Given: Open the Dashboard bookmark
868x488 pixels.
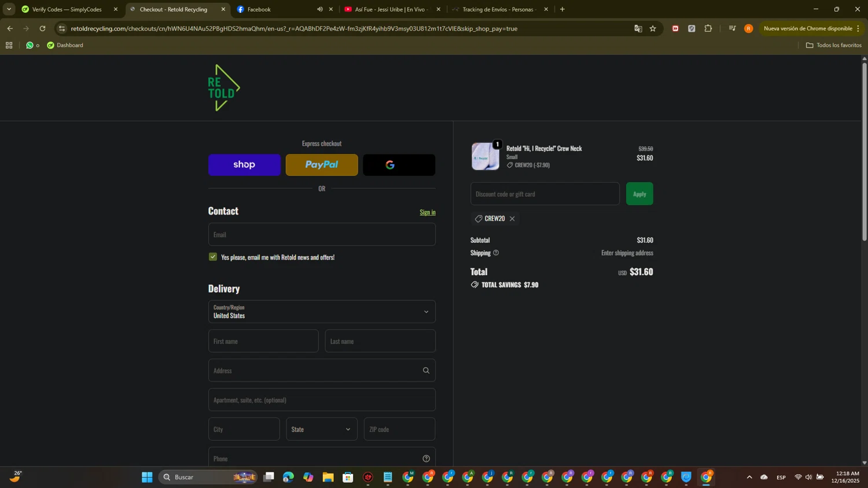Looking at the screenshot, I should click(x=65, y=45).
